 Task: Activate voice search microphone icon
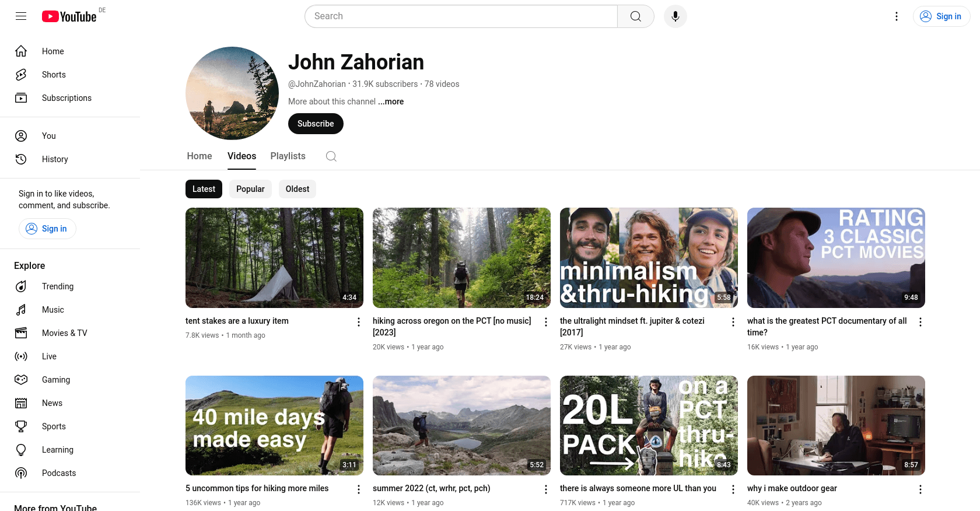tap(675, 16)
